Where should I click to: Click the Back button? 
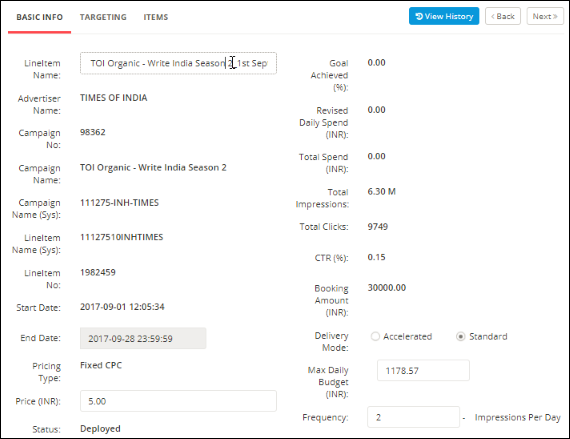pyautogui.click(x=503, y=16)
